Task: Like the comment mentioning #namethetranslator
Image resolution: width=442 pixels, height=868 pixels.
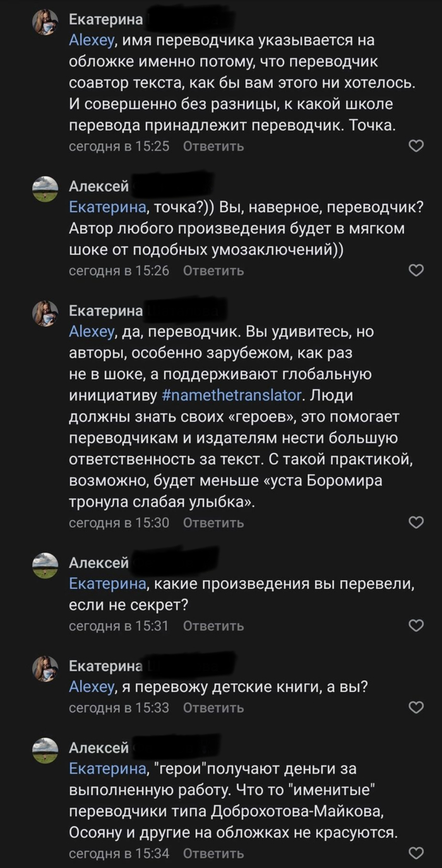Action: [416, 522]
